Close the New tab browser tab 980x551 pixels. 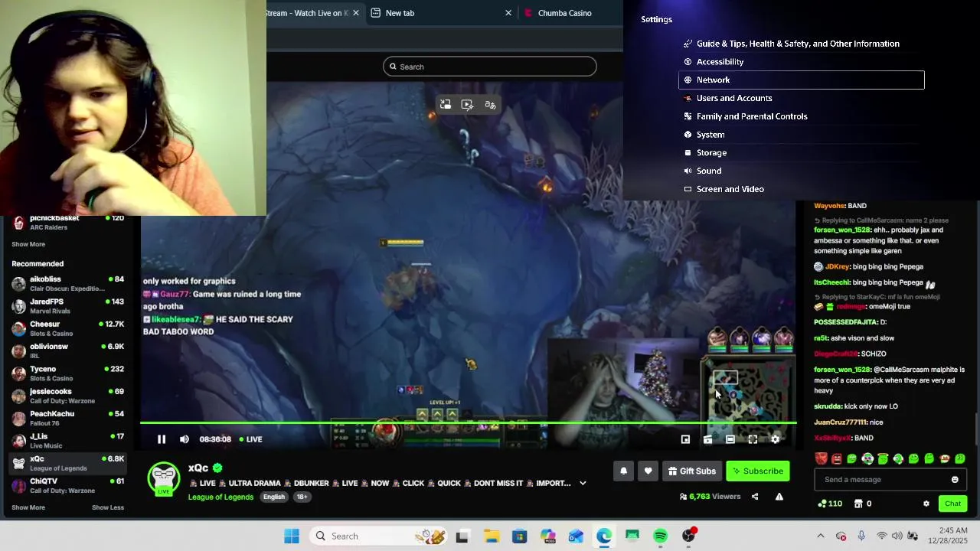coord(508,13)
